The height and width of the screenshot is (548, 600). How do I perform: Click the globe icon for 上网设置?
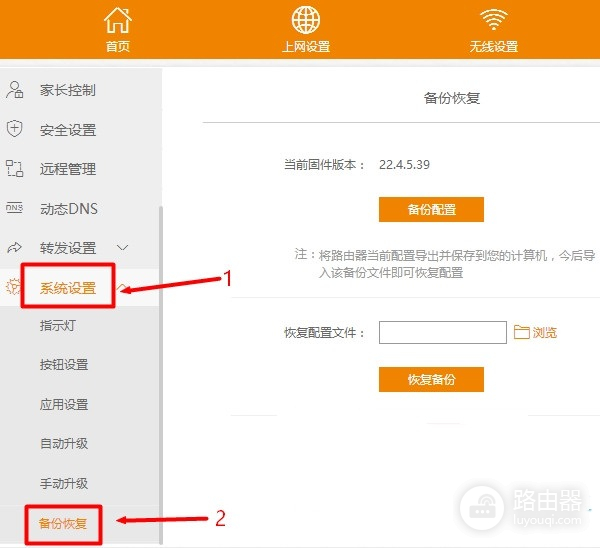coord(306,20)
